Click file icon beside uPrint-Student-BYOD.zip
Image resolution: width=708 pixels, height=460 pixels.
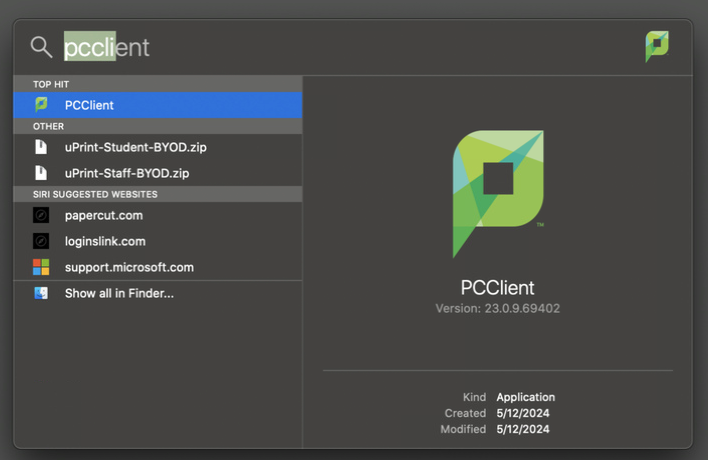41,147
